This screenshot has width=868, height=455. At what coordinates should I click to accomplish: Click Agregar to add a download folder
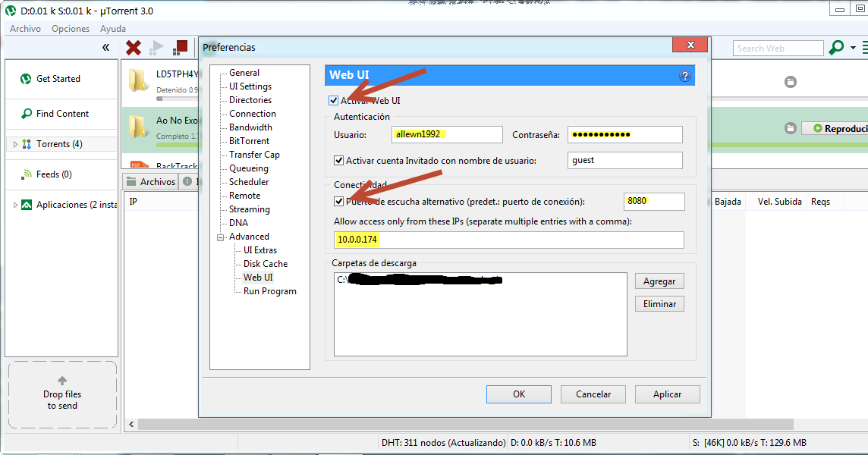coord(659,281)
